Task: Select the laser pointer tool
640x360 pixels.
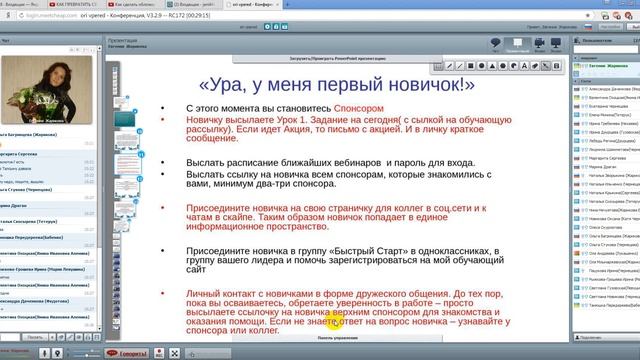Action: (546, 66)
